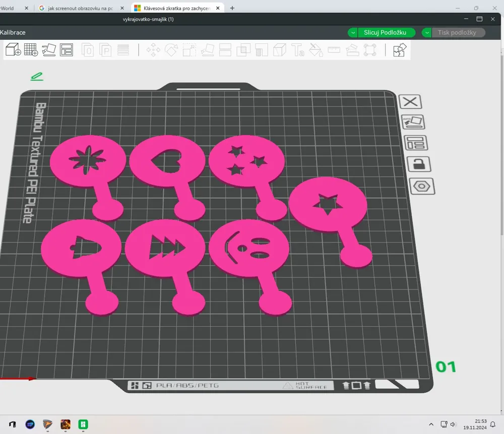Toggle the plate lock padlock icon
This screenshot has height=434, width=504.
(x=419, y=164)
